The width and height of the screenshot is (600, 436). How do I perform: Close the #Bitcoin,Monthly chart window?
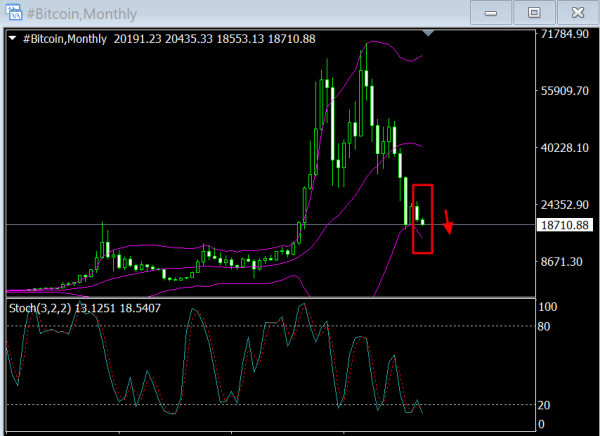tap(578, 13)
